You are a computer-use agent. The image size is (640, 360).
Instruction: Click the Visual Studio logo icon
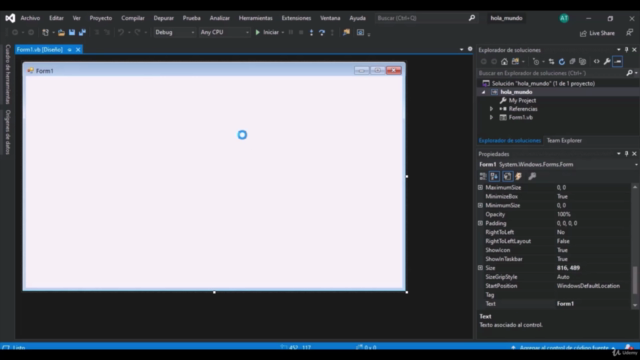[x=10, y=18]
